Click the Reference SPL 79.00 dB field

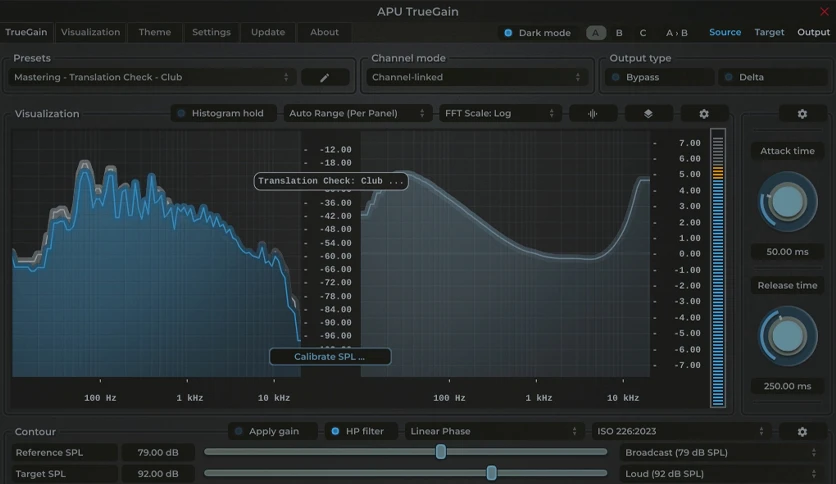[158, 453]
